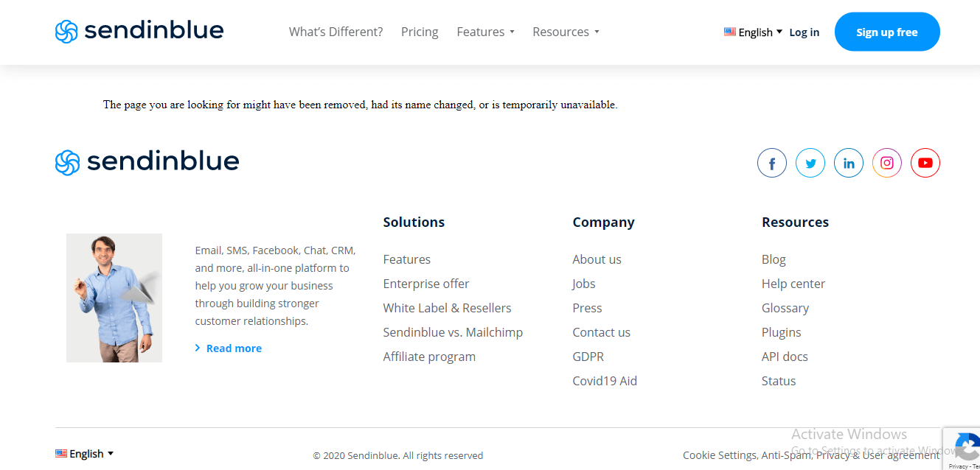Open Sendinblue vs. Mailchimp link
Viewport: 980px width, 470px height.
[x=453, y=332]
